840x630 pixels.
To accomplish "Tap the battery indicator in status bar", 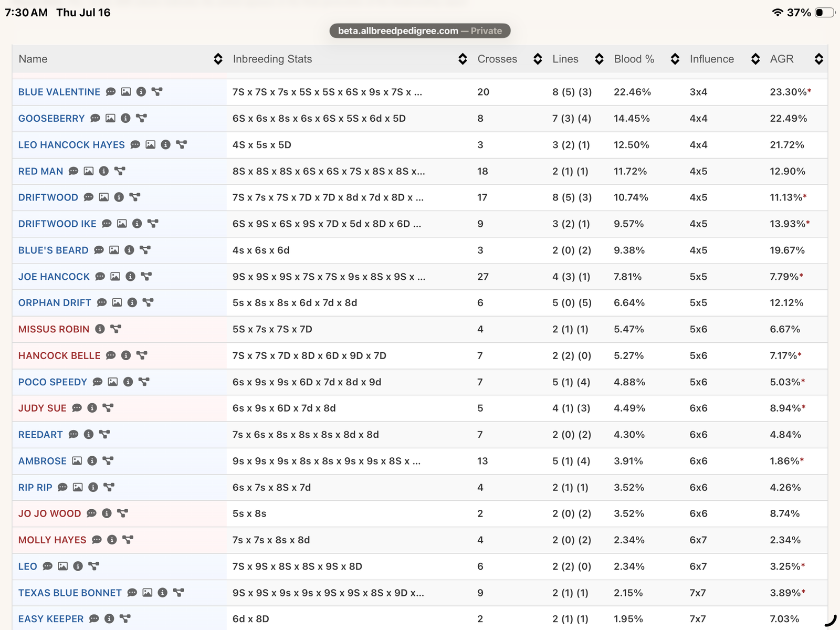I will [x=824, y=13].
